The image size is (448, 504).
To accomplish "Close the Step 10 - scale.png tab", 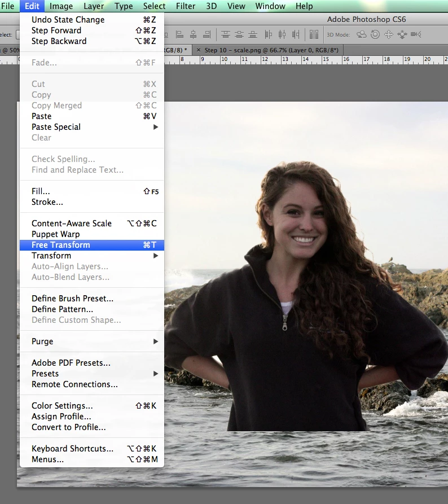I will point(199,50).
